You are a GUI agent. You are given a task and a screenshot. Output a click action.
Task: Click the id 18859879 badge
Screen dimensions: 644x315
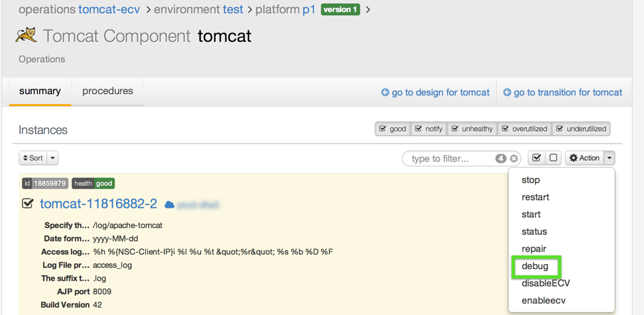(x=45, y=183)
